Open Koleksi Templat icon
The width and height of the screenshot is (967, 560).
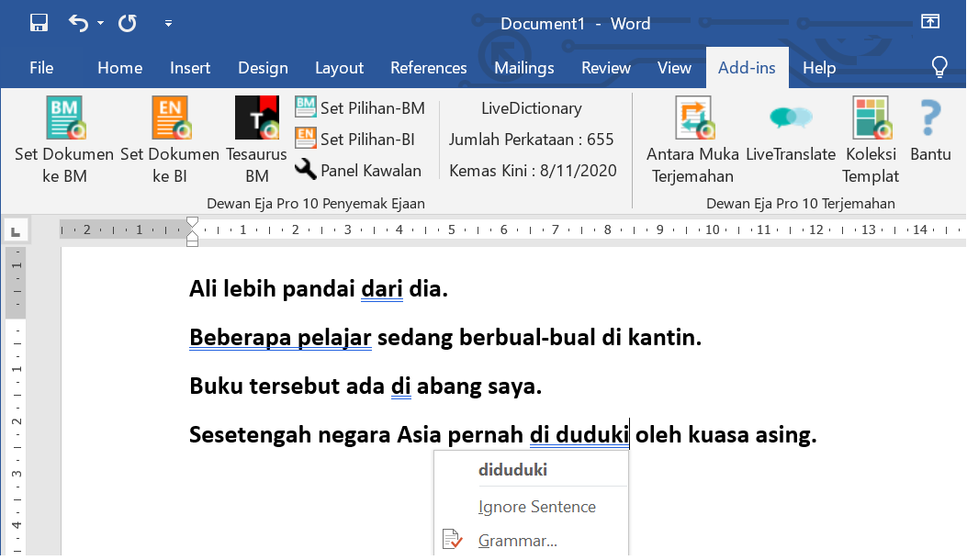click(x=871, y=118)
